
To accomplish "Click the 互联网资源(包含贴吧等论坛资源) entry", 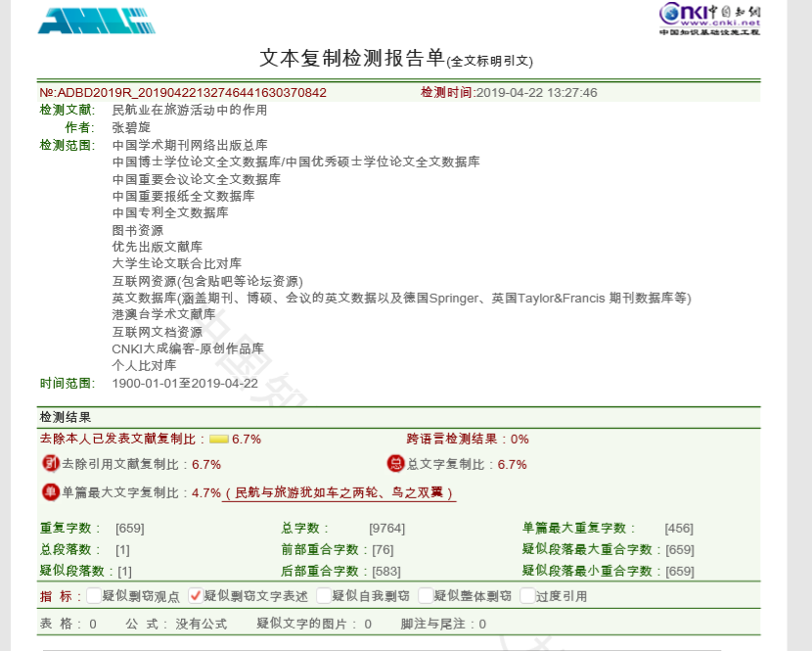I will 207,281.
